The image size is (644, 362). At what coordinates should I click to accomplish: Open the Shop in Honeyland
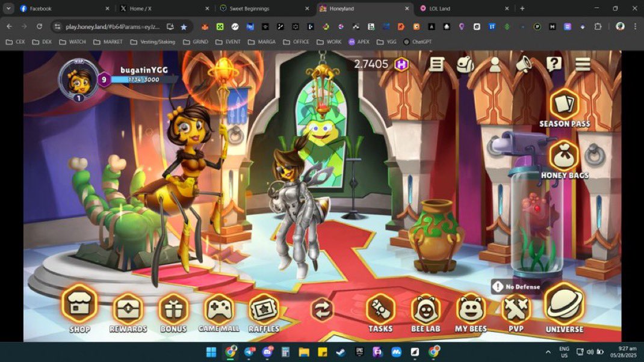tap(79, 308)
